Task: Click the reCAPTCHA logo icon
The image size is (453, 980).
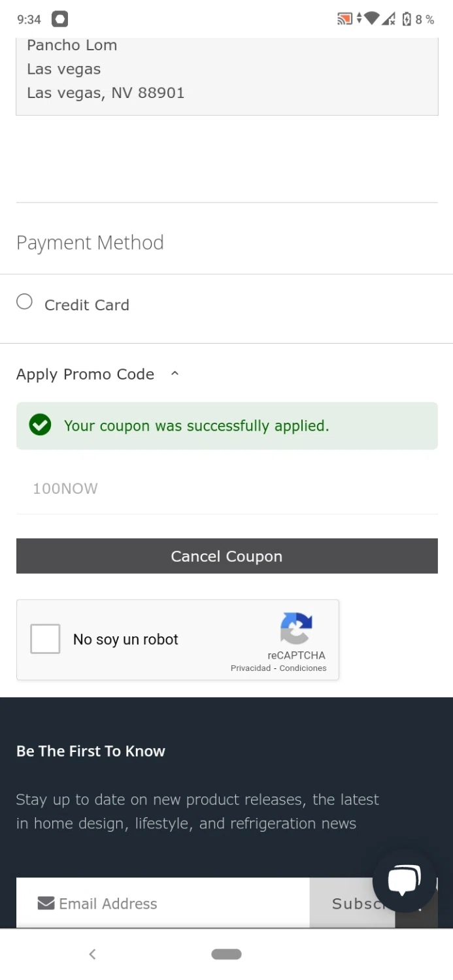Action: (x=296, y=629)
